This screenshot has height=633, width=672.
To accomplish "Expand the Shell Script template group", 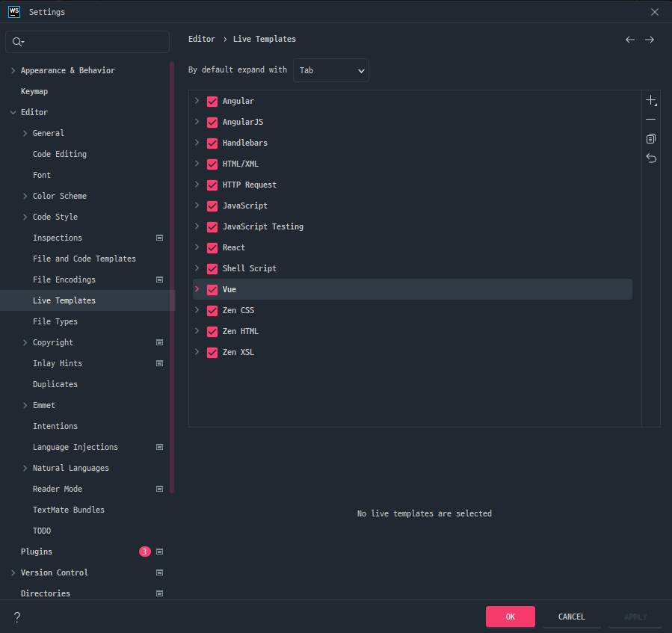I will pyautogui.click(x=197, y=268).
